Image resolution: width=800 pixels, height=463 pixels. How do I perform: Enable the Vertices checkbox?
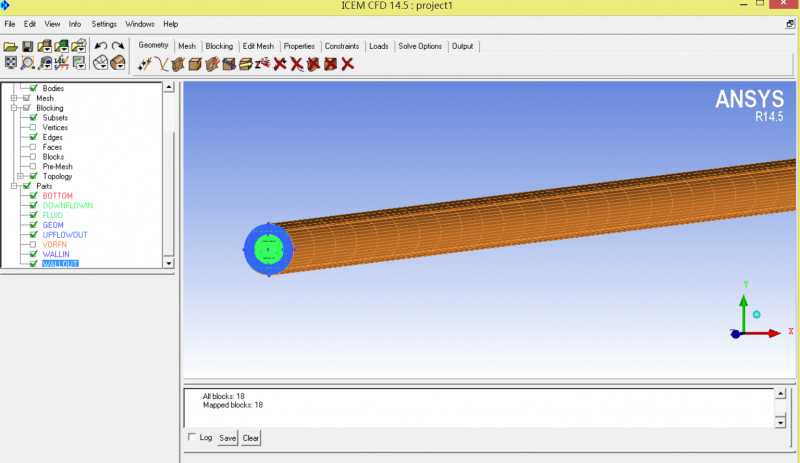[33, 127]
